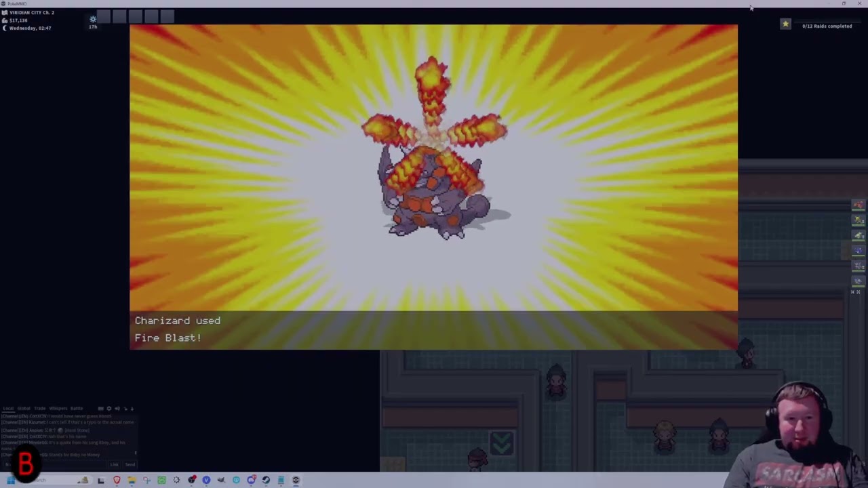Click the chat message scrollbar handle
Screen dimensions: 868x488
[x=136, y=452]
